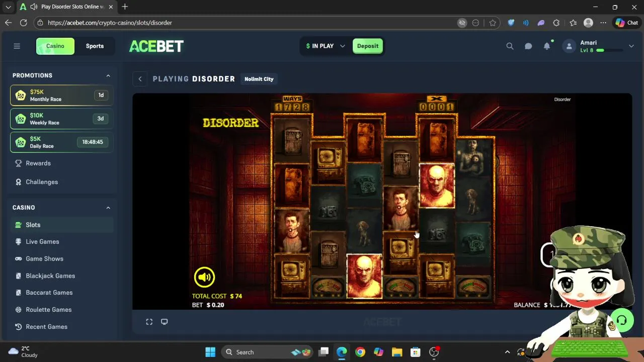Open the tab list dropdown arrow
644x362 pixels.
click(8, 7)
